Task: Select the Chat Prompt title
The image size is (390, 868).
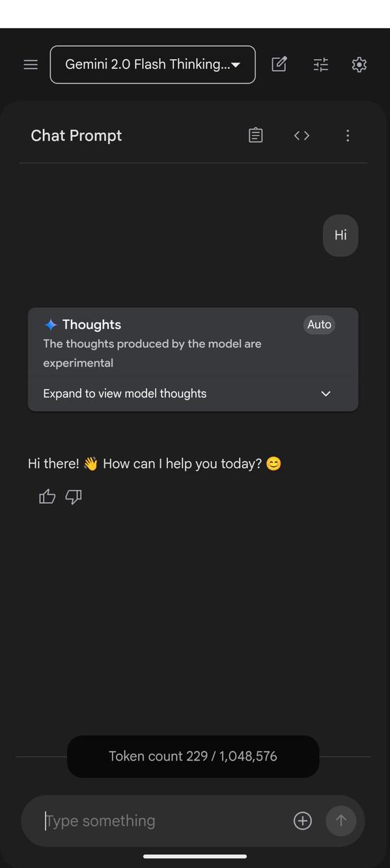Action: (x=76, y=135)
